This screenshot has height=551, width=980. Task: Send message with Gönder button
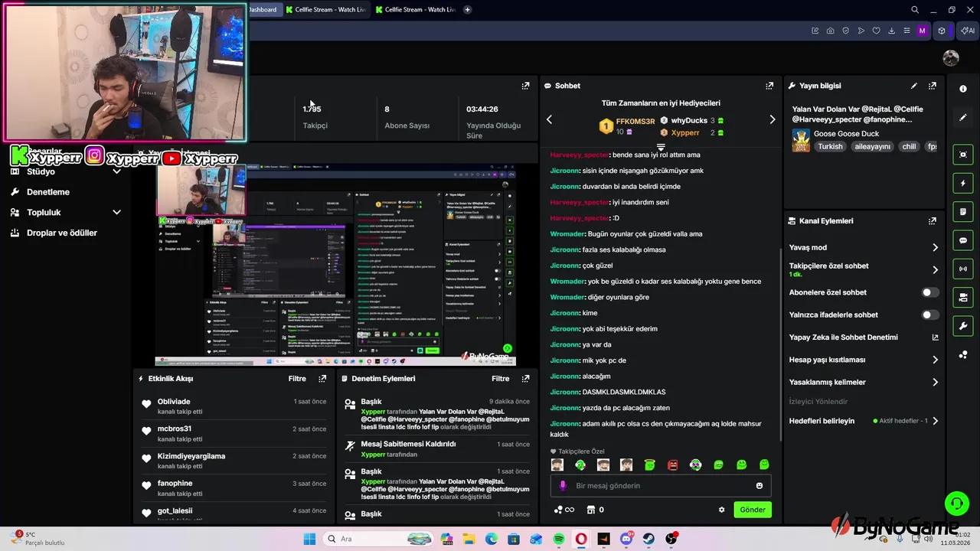752,510
